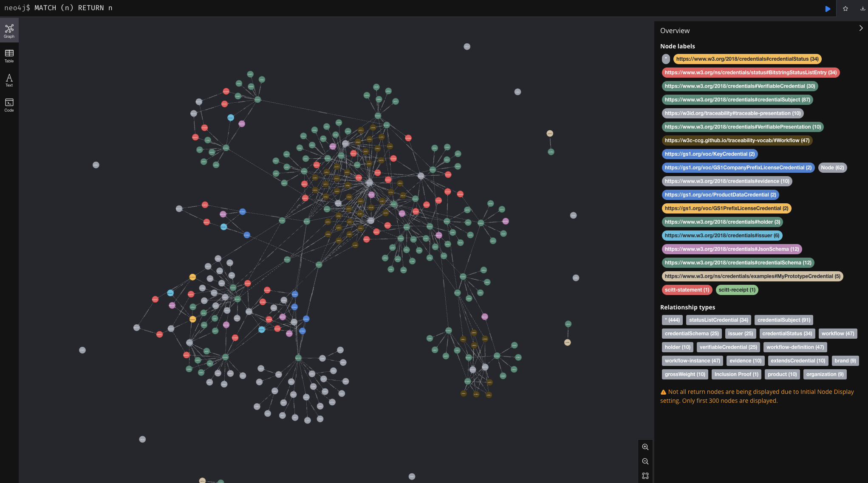The height and width of the screenshot is (483, 868).
Task: Zoom in on the graph
Action: click(x=645, y=447)
